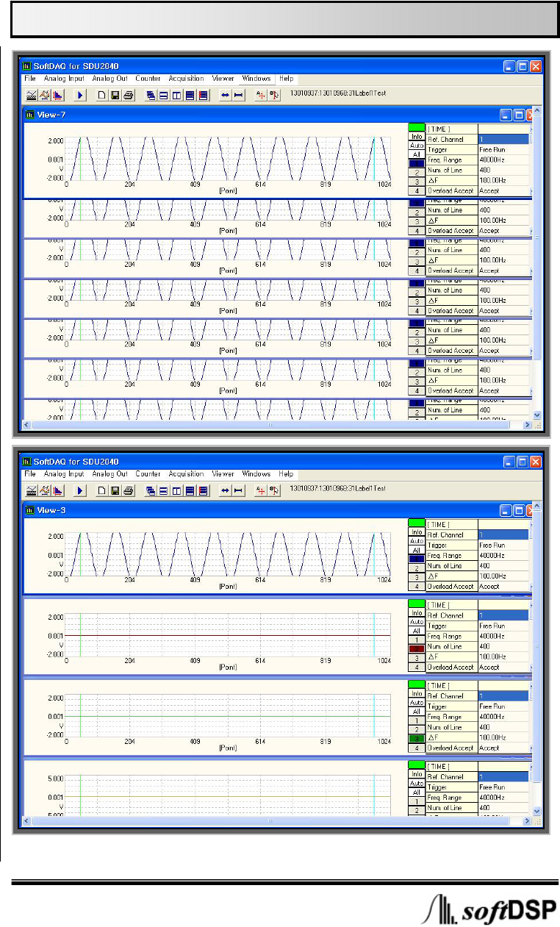Select highlighted Ref. Channel value in View-7 top panel
The image size is (560, 927).
point(503,139)
